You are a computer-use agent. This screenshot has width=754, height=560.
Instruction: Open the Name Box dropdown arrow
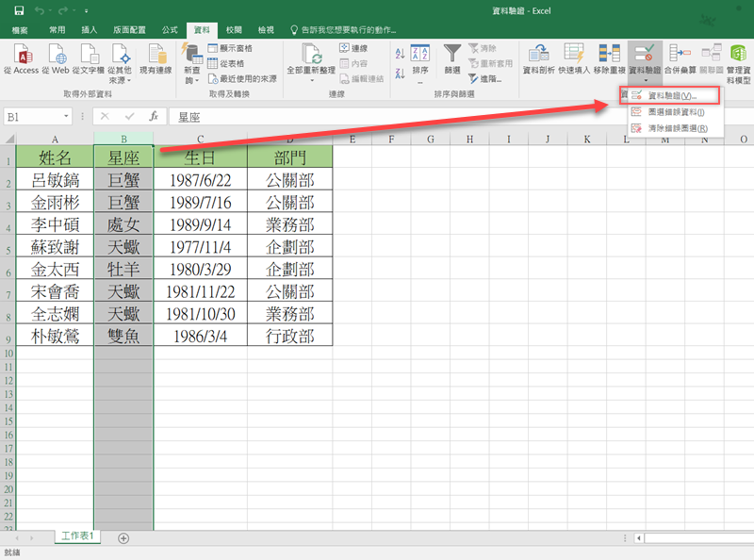[x=66, y=117]
